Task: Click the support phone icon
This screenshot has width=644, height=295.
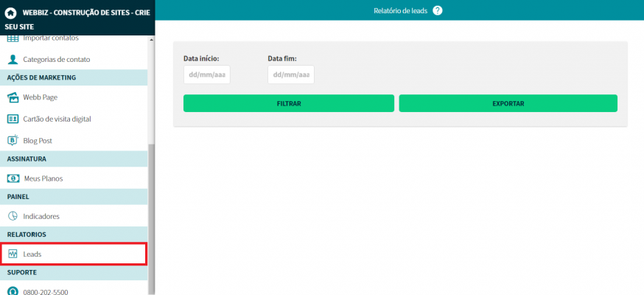Action: click(13, 291)
